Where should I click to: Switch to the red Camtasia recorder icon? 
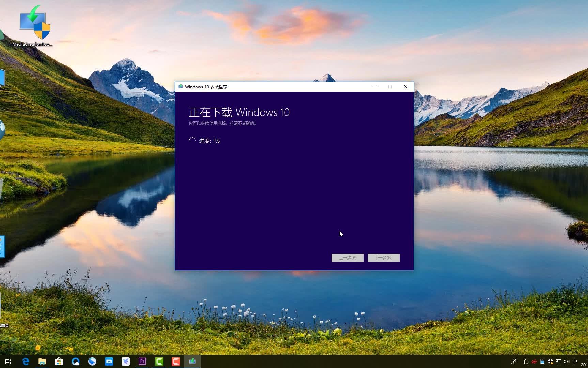176,361
